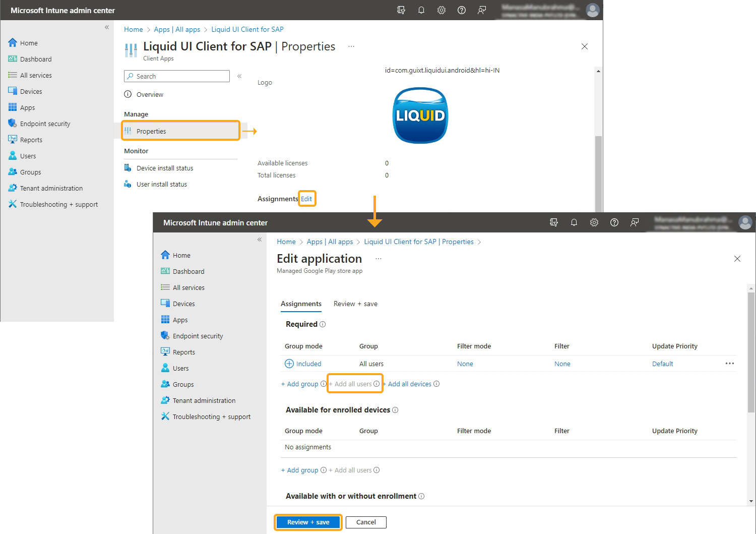Viewport: 756px width, 534px height.
Task: Switch to the Review + save tab
Action: coord(355,304)
